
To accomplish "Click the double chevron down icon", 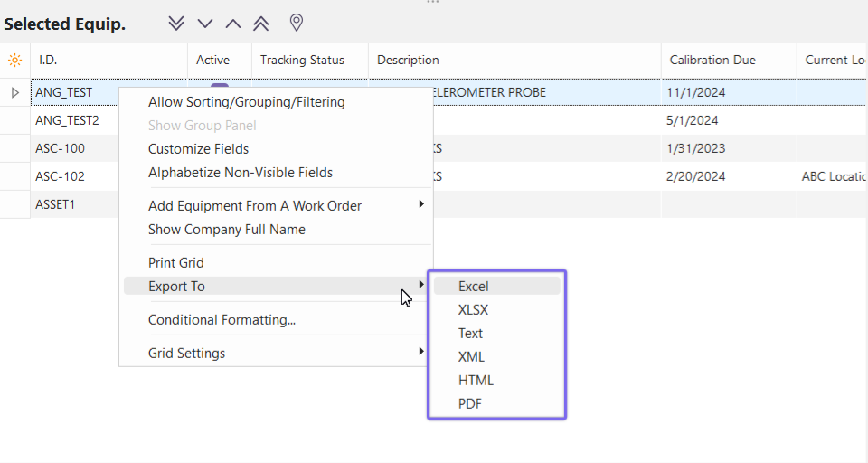I will (x=176, y=24).
